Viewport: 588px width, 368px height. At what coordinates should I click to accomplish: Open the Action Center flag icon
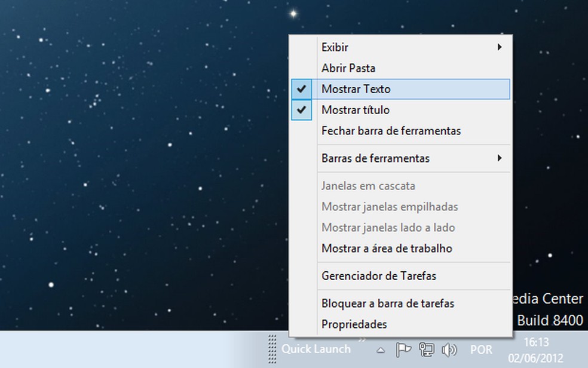[403, 349]
